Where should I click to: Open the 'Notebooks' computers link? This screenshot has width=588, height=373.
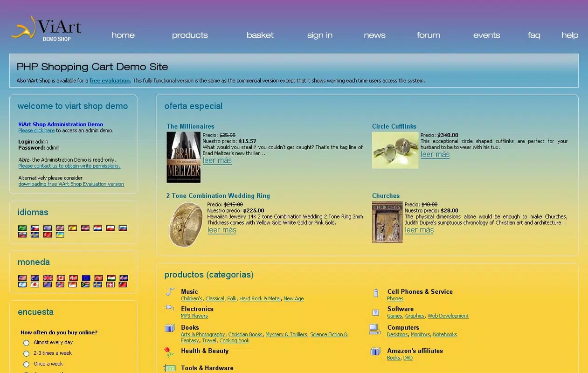coord(445,335)
